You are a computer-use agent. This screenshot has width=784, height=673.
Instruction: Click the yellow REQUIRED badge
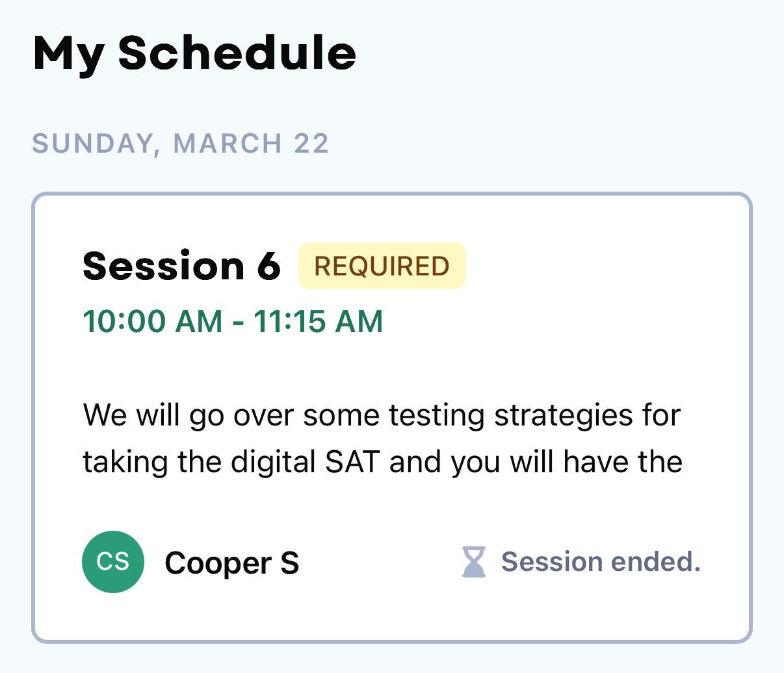382,266
